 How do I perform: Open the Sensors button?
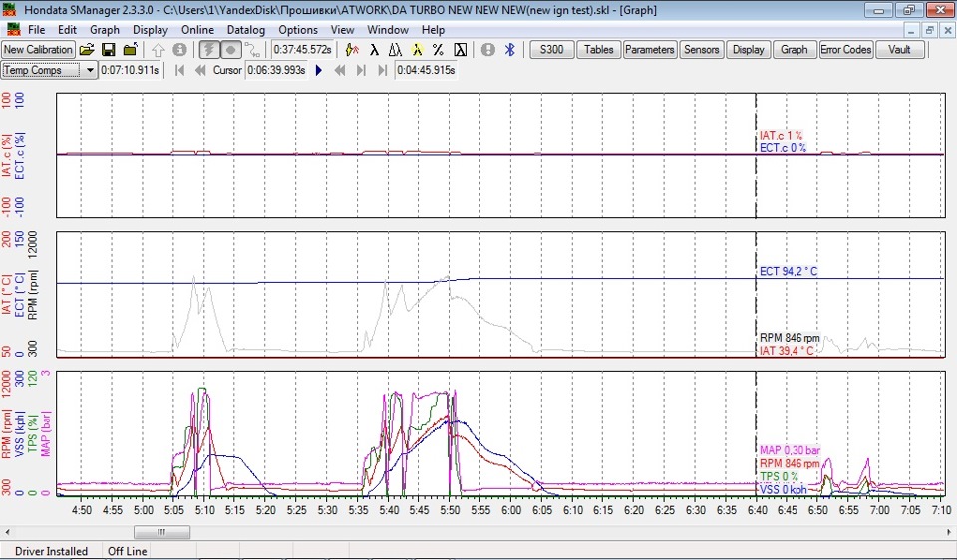pyautogui.click(x=701, y=50)
